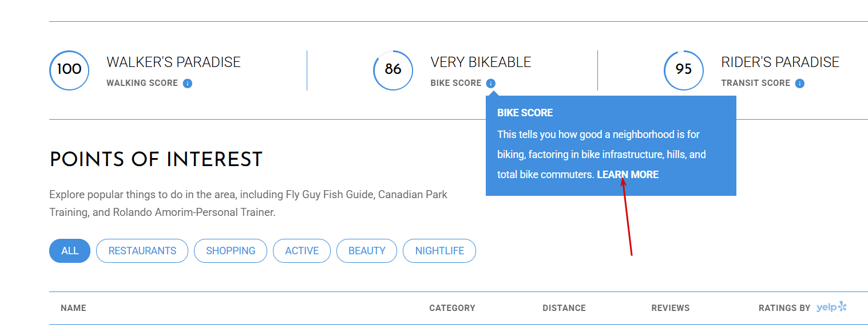Click the Bike Score info icon
Screen dimensions: 868x327
click(491, 83)
